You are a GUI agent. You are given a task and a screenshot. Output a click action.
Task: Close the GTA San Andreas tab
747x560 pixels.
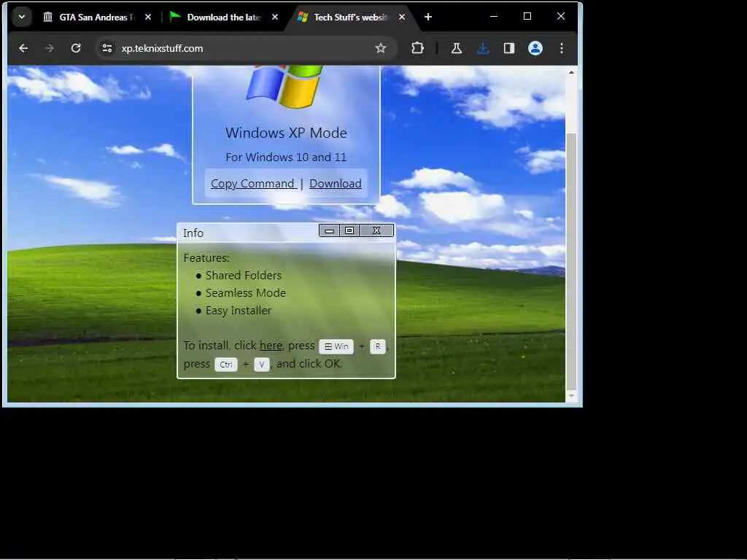coord(148,17)
